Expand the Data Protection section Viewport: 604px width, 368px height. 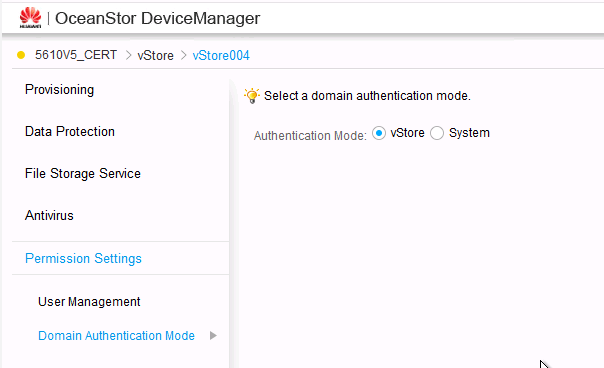coord(70,131)
